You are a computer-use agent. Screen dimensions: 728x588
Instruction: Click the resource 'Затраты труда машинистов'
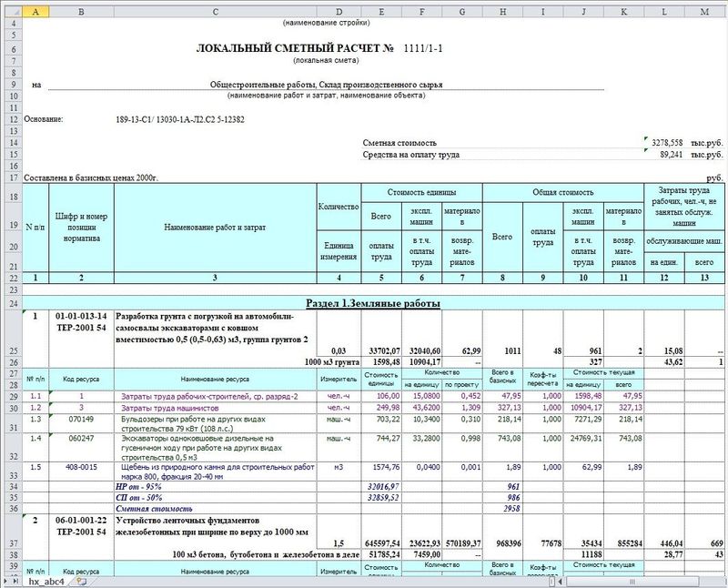170,409
